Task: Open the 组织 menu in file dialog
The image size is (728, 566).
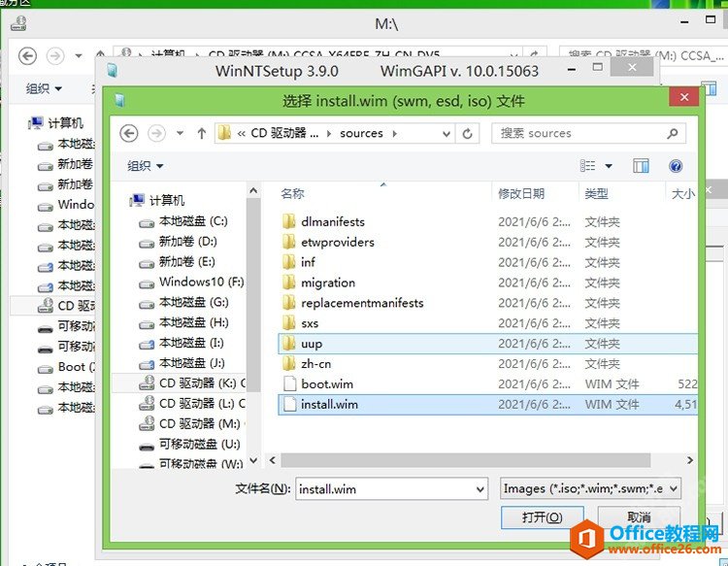Action: pyautogui.click(x=145, y=166)
